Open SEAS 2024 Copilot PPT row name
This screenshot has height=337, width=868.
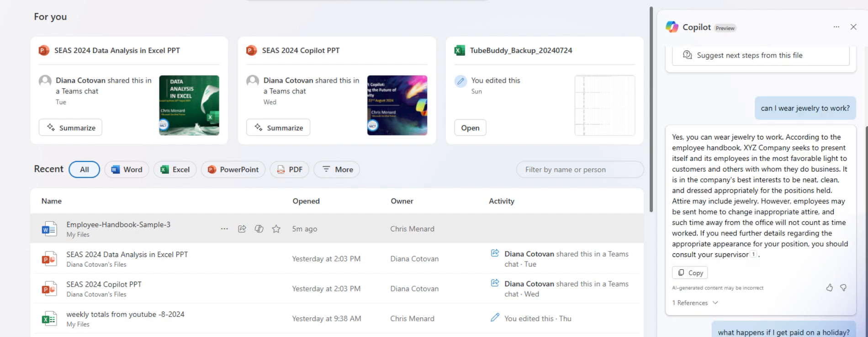point(104,284)
